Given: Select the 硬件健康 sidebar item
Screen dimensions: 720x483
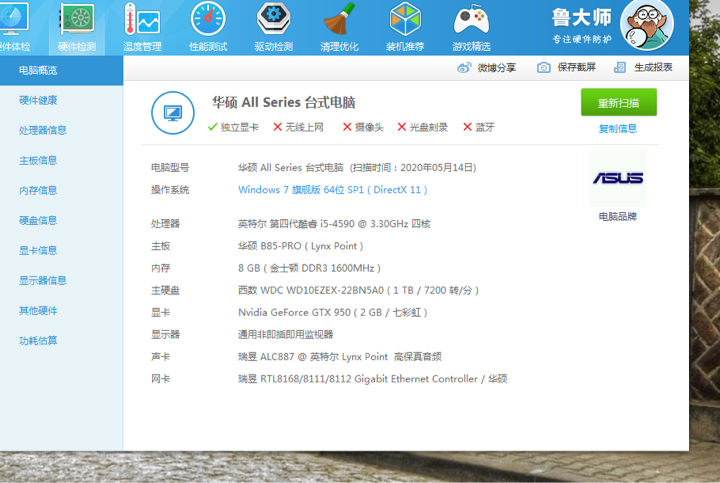Looking at the screenshot, I should (x=38, y=101).
